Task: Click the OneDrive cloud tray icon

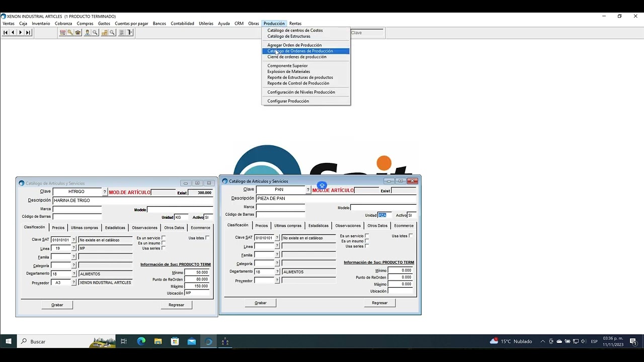Action: point(559,341)
